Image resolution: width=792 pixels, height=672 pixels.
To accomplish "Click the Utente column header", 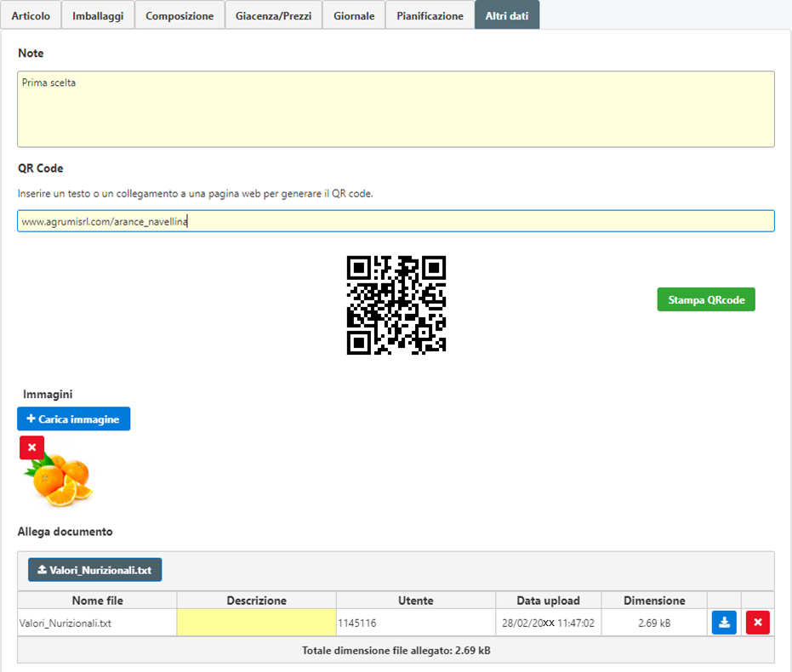I will click(x=416, y=601).
